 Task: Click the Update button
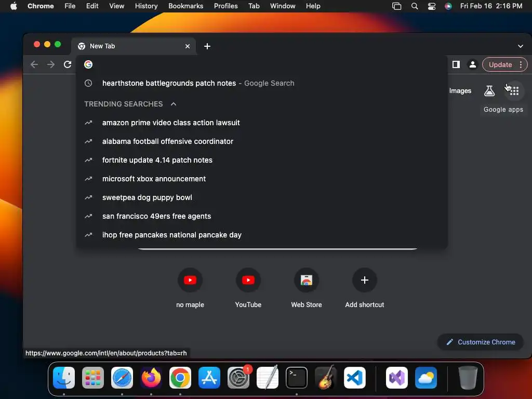point(500,64)
